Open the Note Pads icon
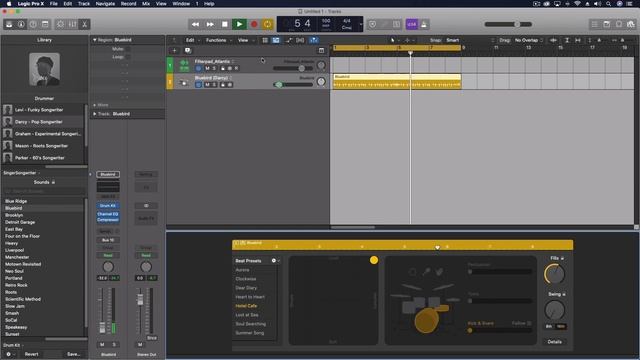Viewport: 640px width, 360px height. (607, 24)
